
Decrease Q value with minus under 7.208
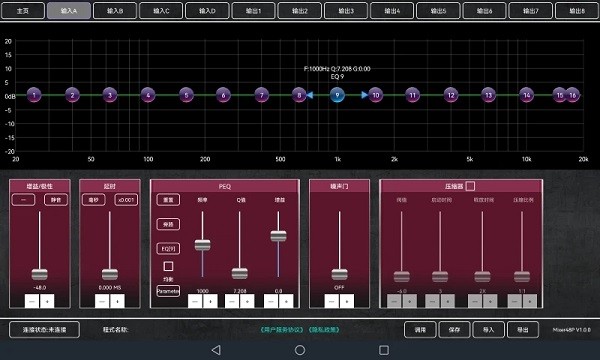[232, 301]
